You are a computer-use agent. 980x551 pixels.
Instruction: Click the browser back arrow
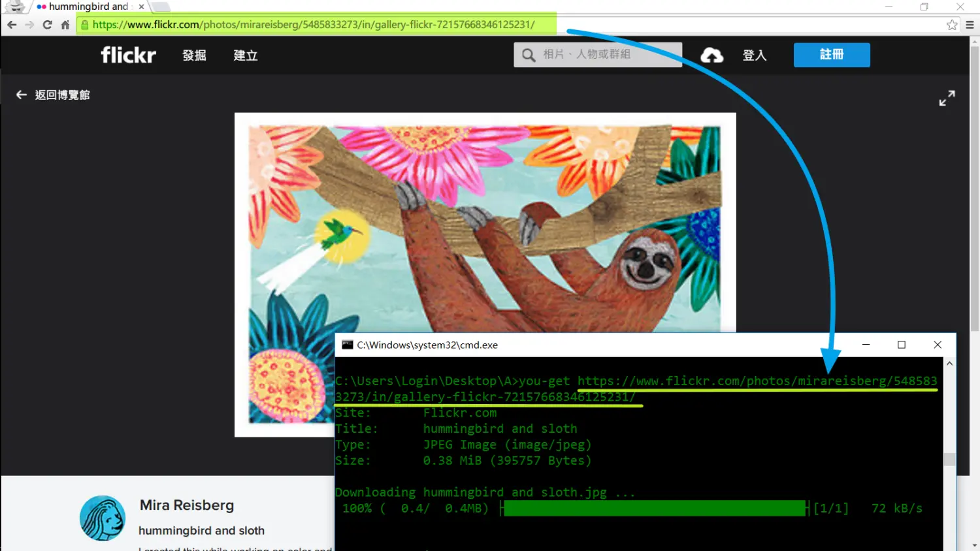(x=12, y=25)
